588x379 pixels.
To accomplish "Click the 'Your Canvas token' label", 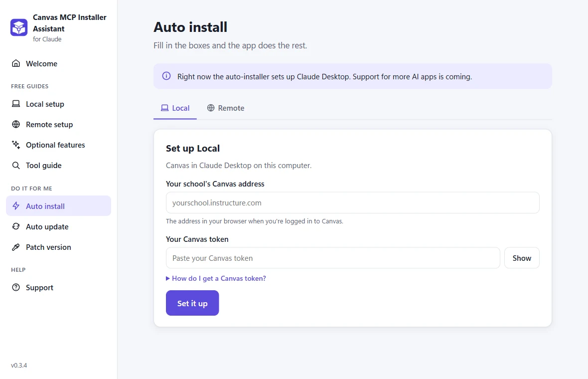I will click(197, 239).
